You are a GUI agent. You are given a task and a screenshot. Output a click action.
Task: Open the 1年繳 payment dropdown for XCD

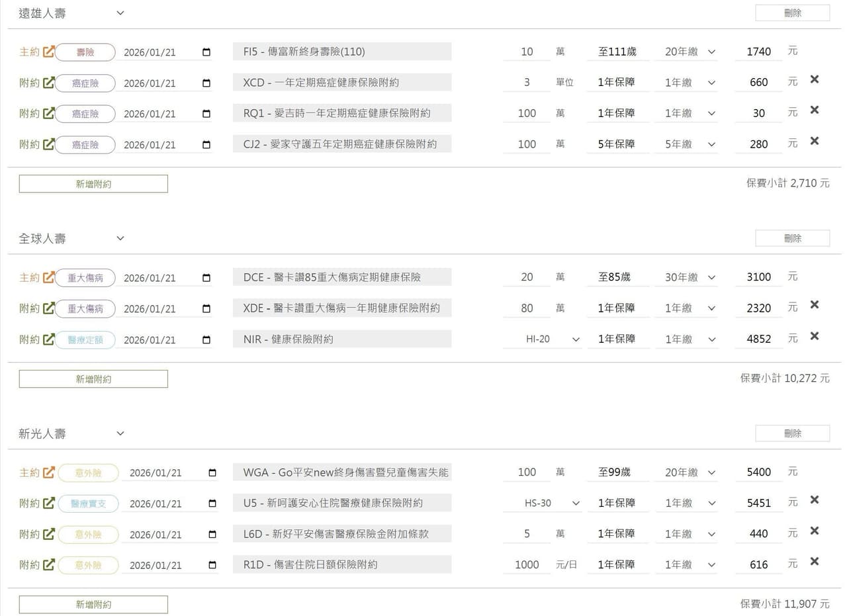688,83
